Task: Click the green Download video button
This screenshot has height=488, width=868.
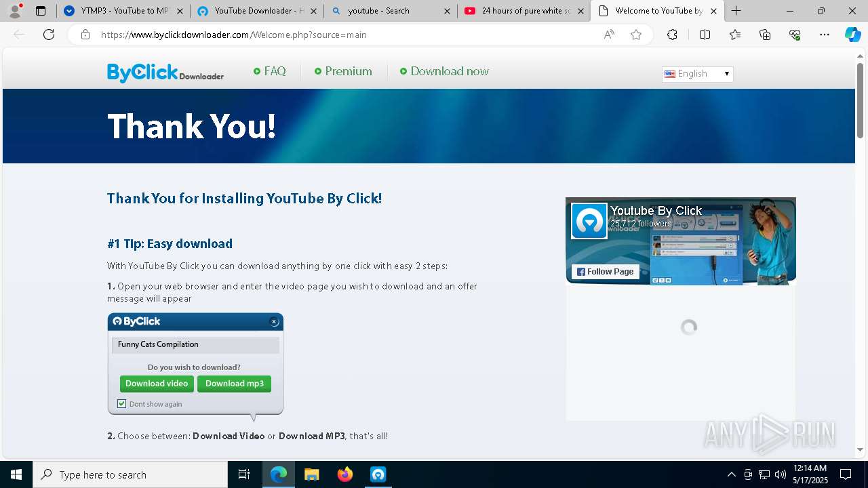Action: pos(157,384)
